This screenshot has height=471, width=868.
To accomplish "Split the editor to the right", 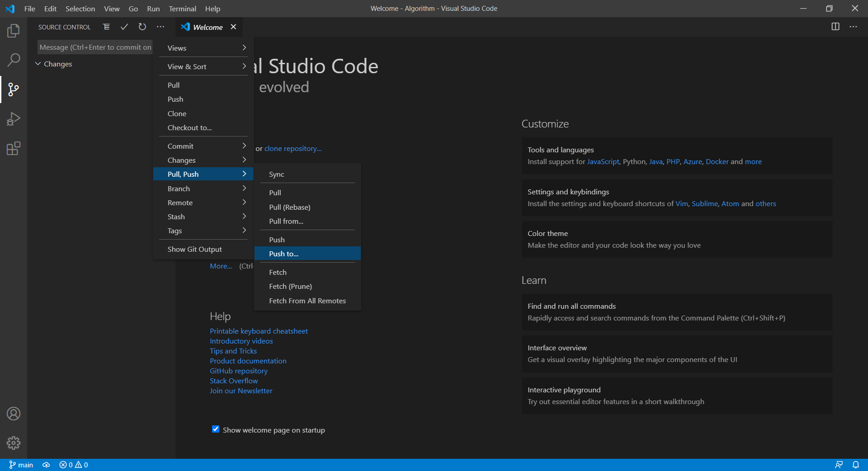I will 835,27.
